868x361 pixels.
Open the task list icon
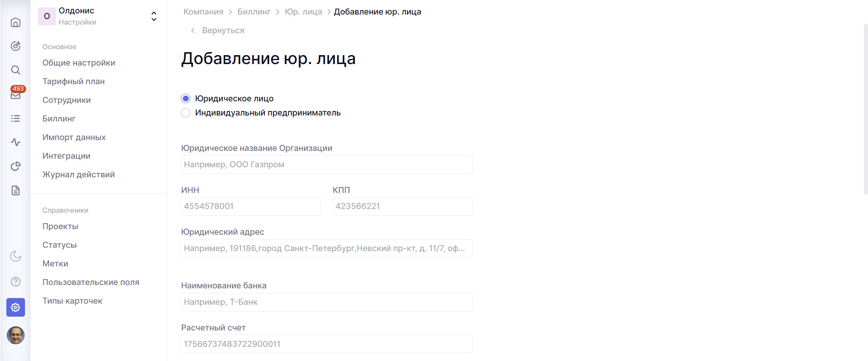click(15, 118)
